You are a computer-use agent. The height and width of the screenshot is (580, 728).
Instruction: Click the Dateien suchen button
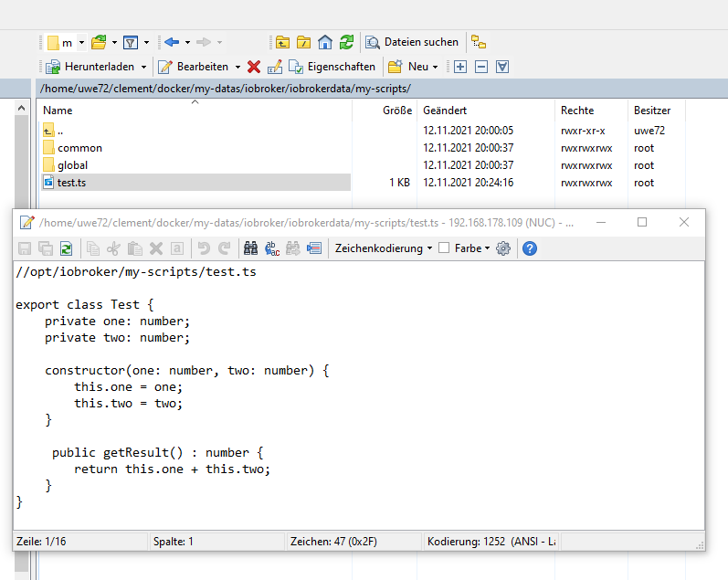coord(413,42)
